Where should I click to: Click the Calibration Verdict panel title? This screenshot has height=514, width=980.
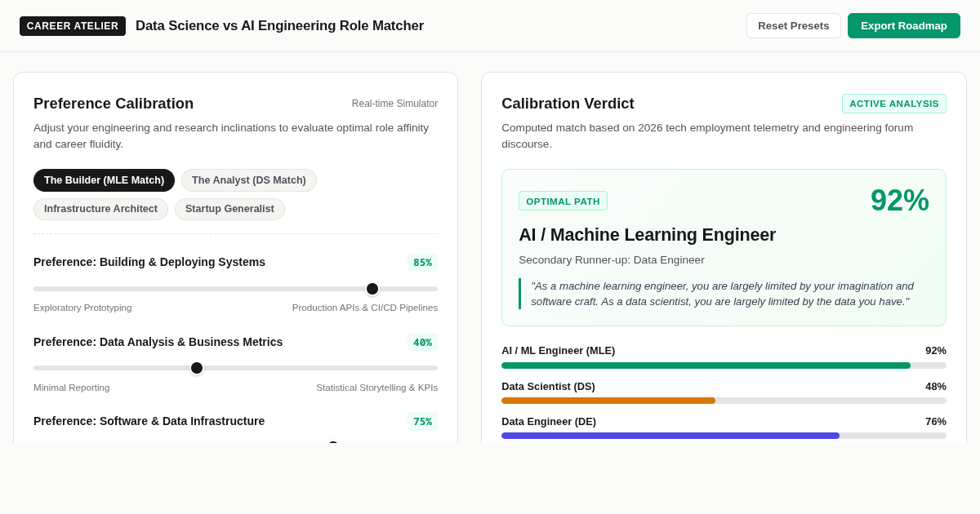tap(568, 104)
